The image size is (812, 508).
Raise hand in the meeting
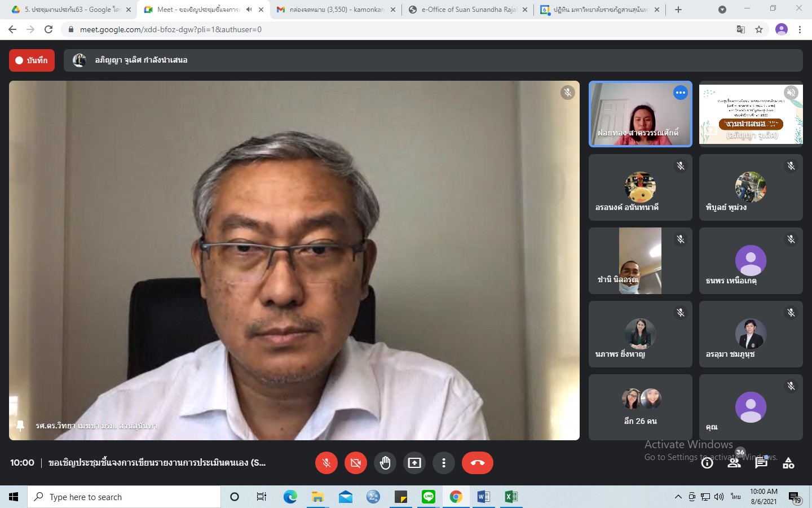coord(385,463)
